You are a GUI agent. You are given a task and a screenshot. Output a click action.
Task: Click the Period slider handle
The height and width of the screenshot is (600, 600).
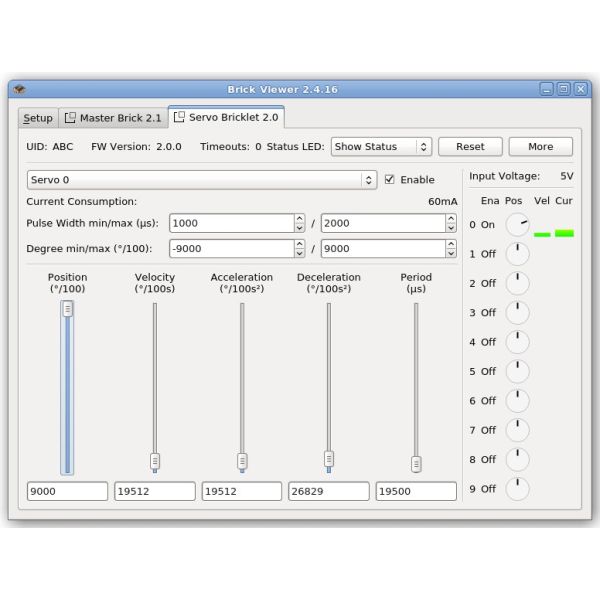tap(416, 464)
